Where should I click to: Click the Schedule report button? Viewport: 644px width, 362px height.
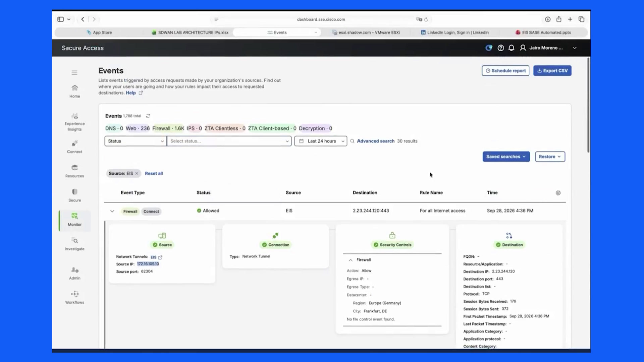click(505, 71)
